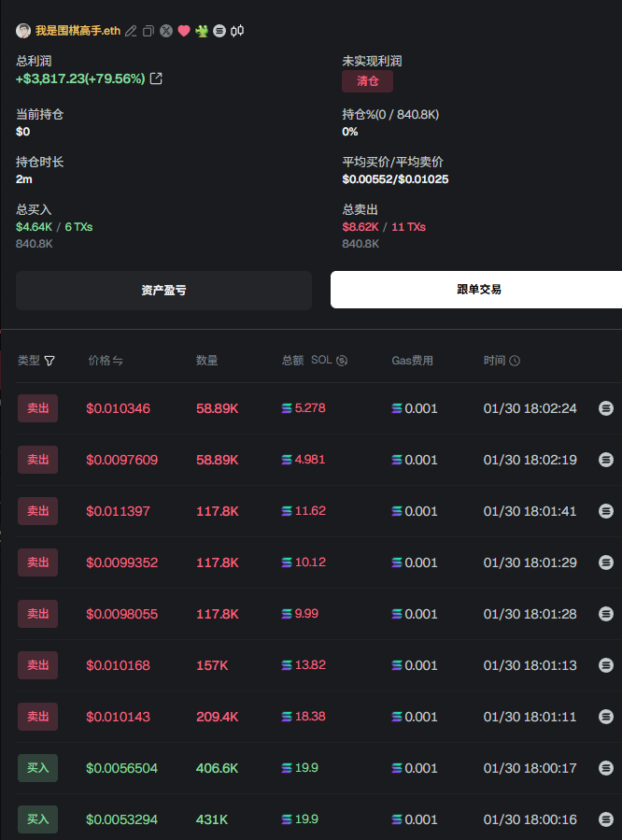Viewport: 622px width, 840px height.
Task: Click the 我是围棋高手.eth username link
Action: [x=78, y=31]
